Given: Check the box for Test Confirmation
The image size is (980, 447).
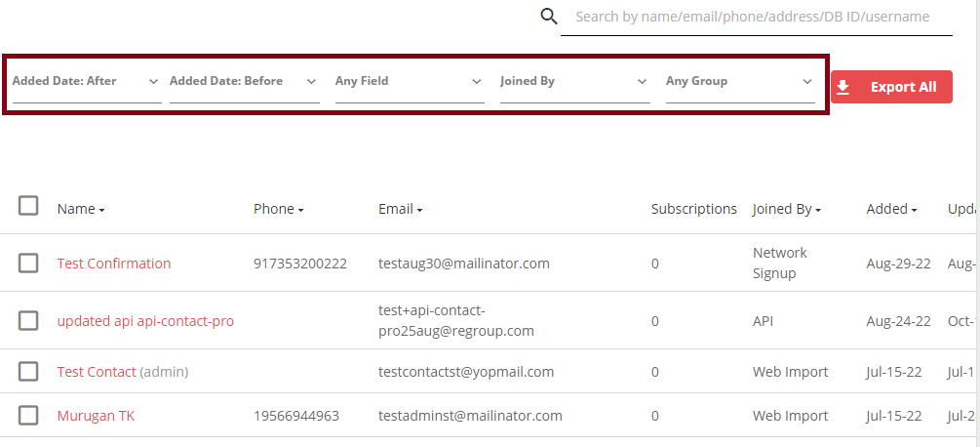Looking at the screenshot, I should pos(28,264).
